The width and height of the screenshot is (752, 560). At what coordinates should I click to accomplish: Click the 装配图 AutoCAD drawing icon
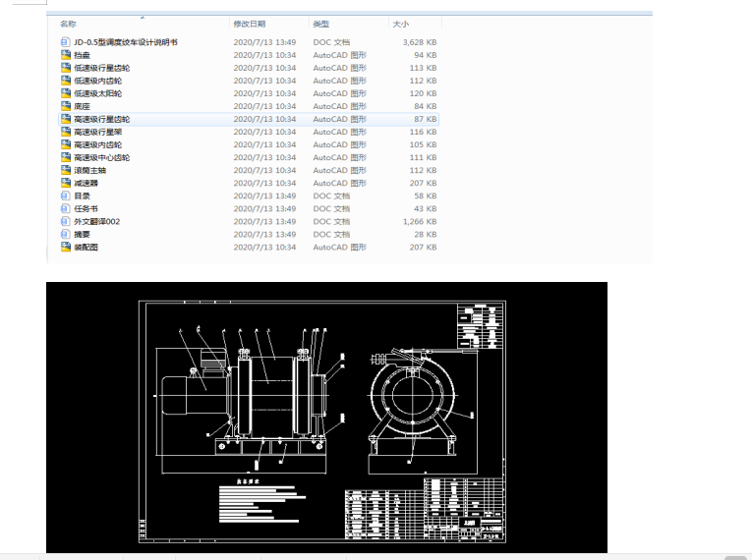coord(66,247)
